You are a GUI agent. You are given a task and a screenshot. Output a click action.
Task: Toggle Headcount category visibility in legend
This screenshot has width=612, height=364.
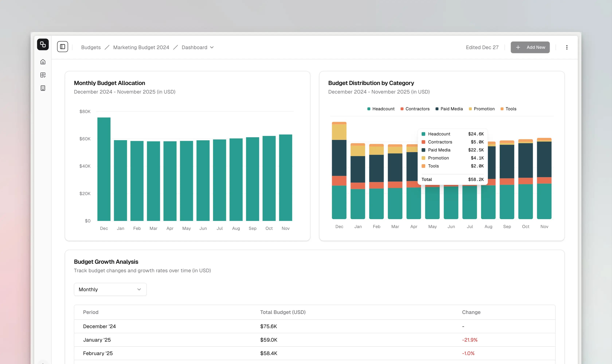(x=380, y=109)
